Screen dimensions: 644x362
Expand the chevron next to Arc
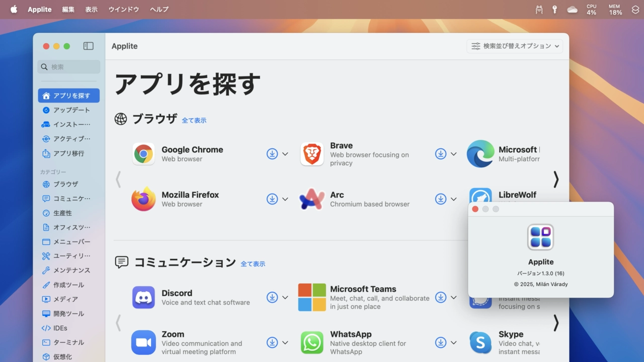tap(454, 199)
